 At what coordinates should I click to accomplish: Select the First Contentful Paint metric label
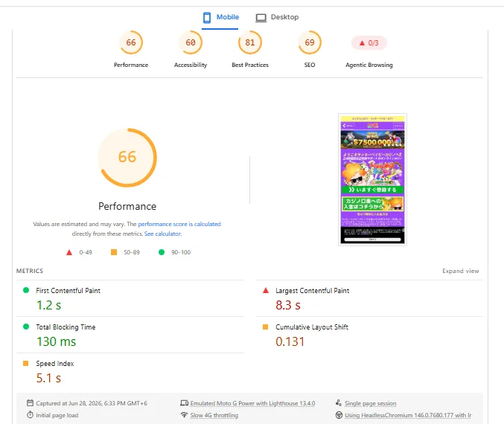[68, 291]
